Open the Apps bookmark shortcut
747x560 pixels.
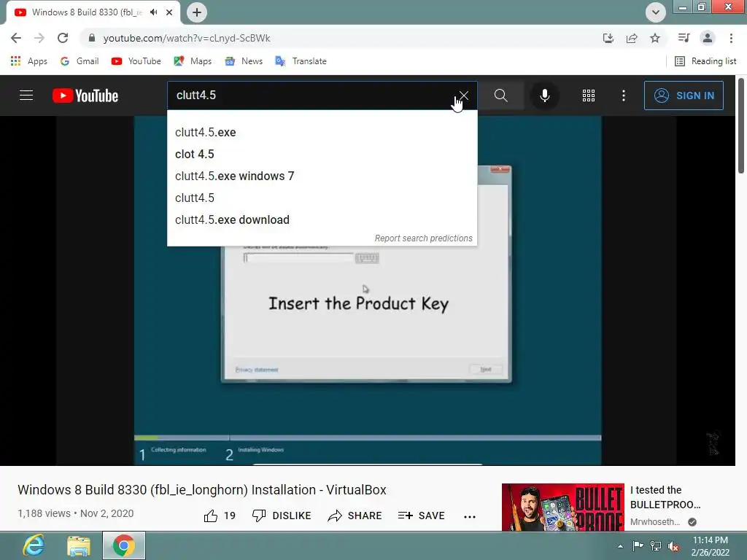[x=28, y=61]
